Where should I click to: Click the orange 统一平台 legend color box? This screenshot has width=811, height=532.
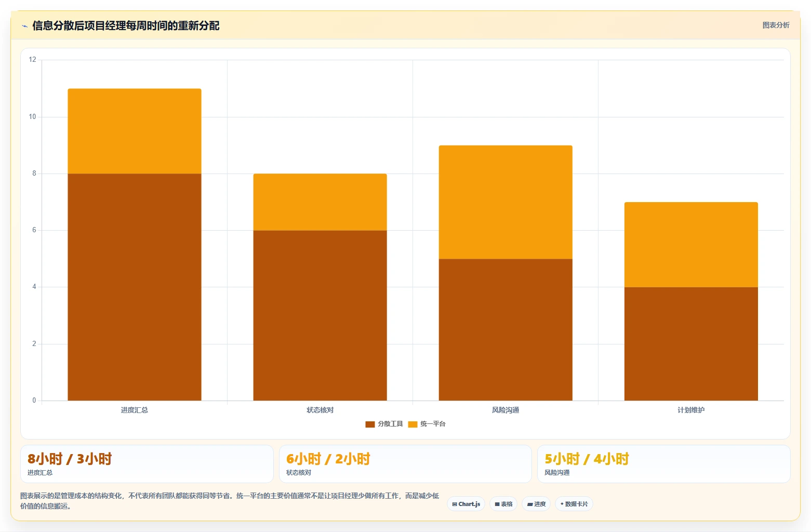tap(413, 424)
